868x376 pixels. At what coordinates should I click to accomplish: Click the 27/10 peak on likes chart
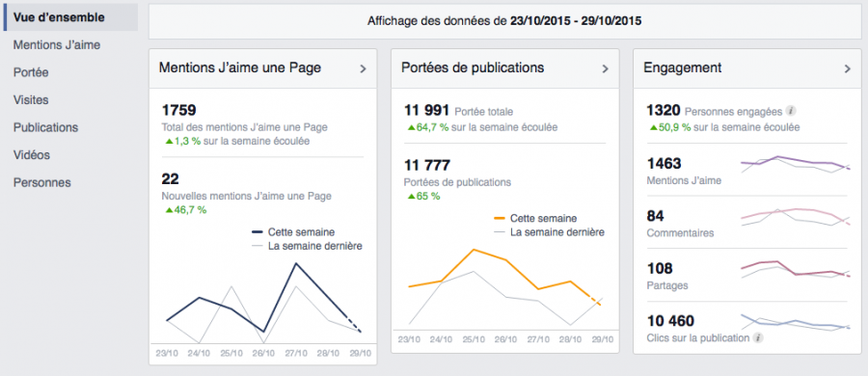(296, 263)
